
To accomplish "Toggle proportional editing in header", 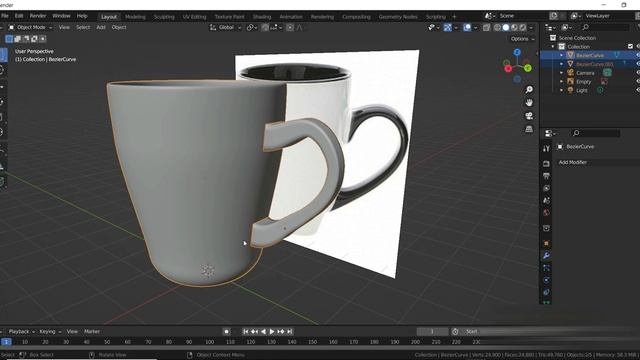I will 290,27.
